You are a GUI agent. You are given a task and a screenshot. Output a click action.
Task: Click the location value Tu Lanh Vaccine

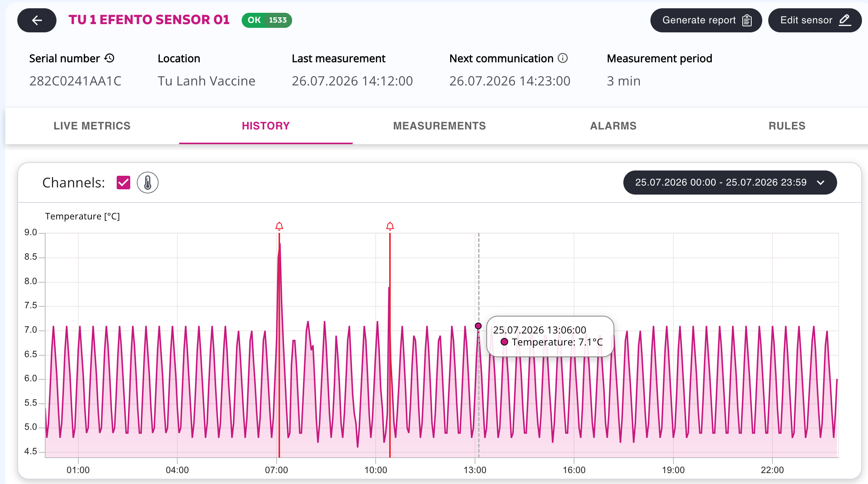click(x=206, y=81)
